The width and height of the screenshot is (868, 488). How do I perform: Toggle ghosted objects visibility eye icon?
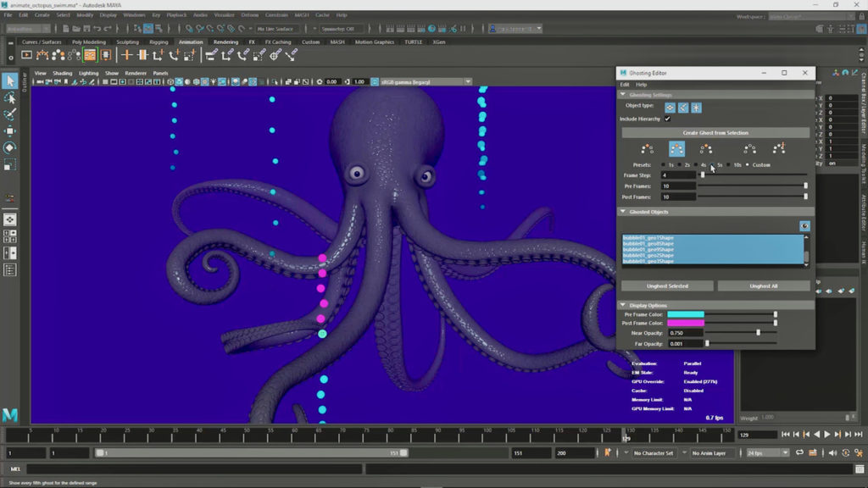coord(804,226)
